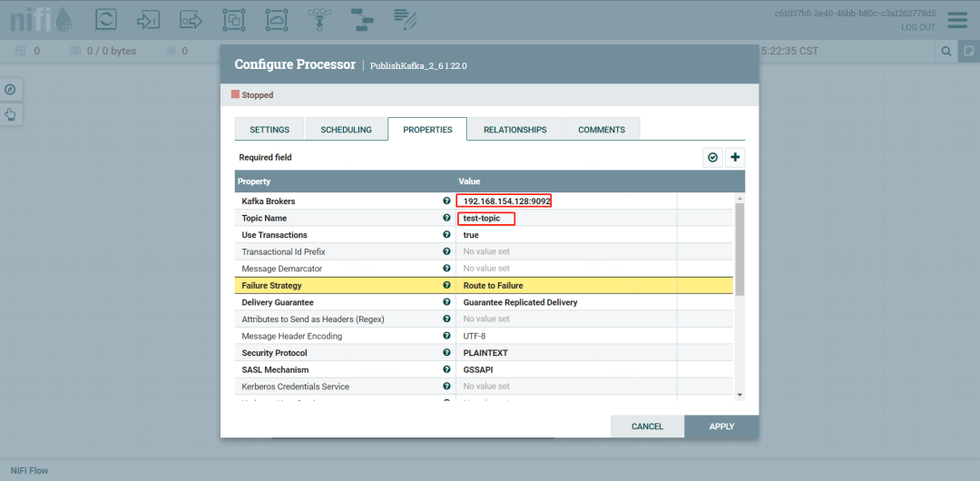Select the Processor icon in NiFi toolbar
980x481 pixels.
pos(105,20)
